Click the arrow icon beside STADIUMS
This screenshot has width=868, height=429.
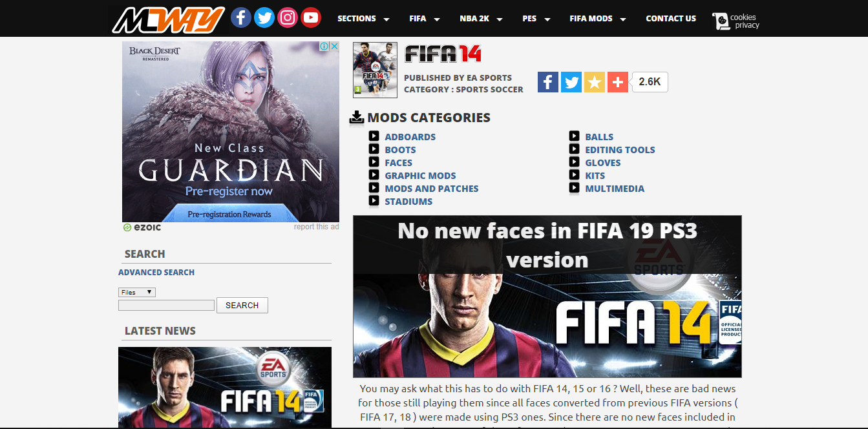(374, 201)
